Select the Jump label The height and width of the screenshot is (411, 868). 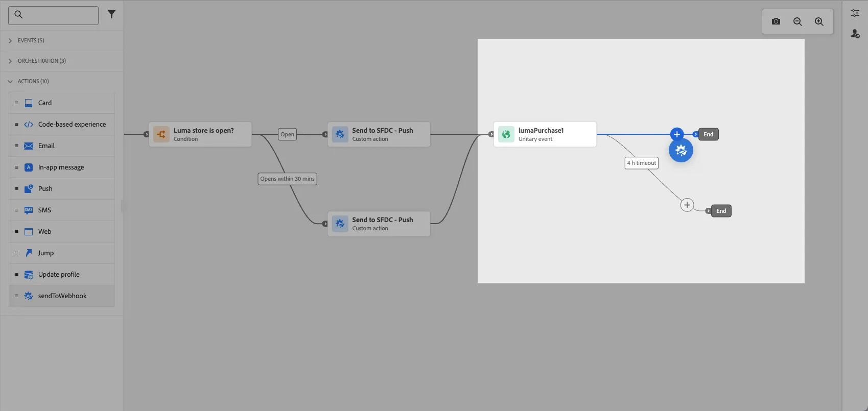pyautogui.click(x=46, y=253)
